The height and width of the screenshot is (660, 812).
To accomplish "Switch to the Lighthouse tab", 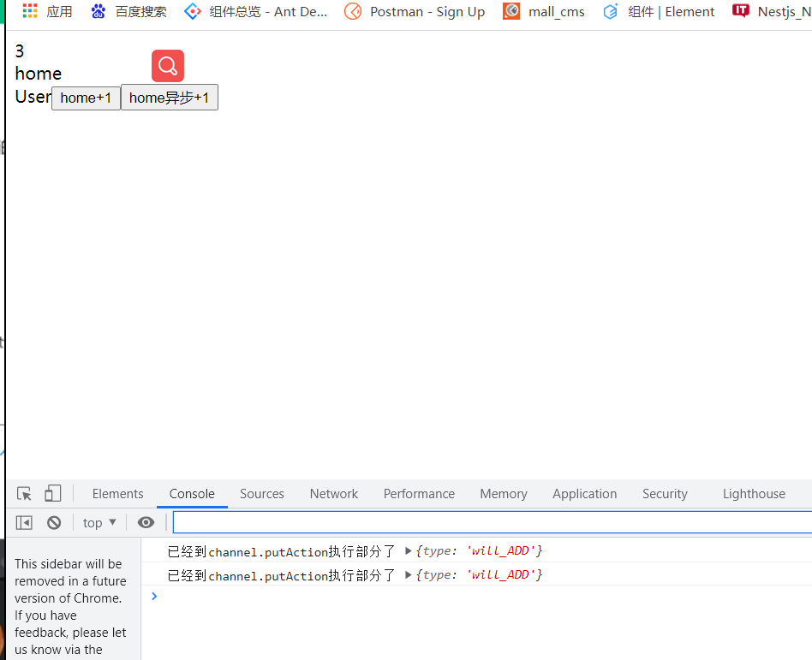I will click(754, 494).
